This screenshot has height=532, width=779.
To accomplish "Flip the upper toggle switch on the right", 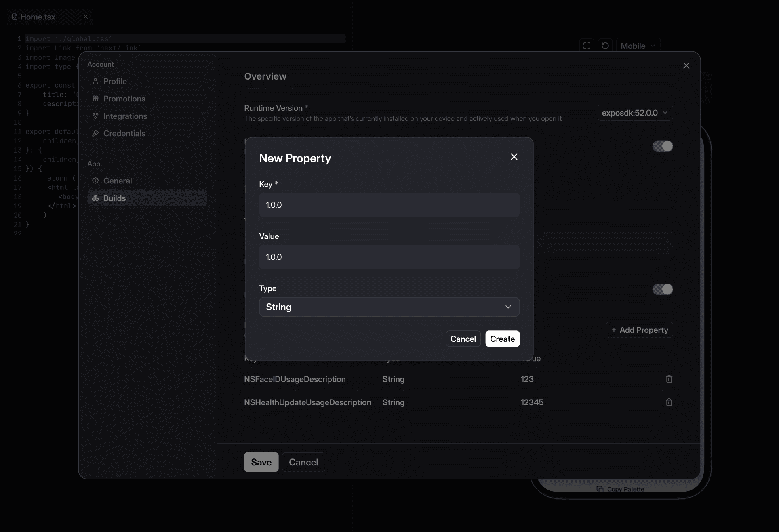I will coord(662,146).
